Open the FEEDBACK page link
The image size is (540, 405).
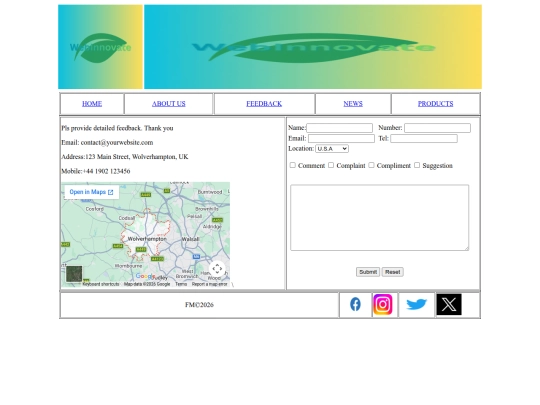(x=264, y=104)
